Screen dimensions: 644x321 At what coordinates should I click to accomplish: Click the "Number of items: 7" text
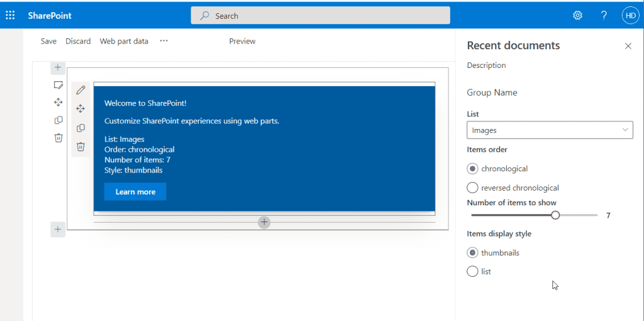tap(137, 160)
